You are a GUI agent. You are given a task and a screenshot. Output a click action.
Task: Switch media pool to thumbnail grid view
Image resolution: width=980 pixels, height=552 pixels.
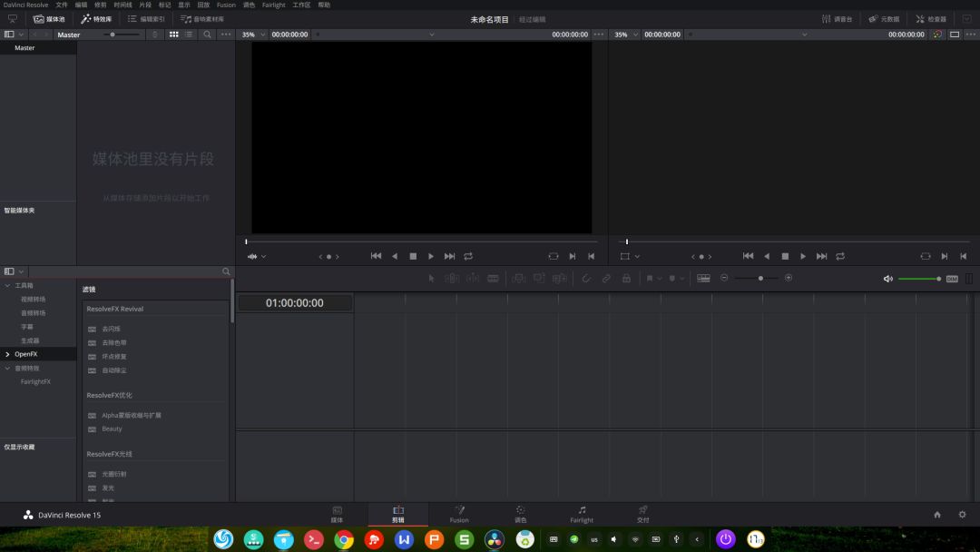coord(174,34)
